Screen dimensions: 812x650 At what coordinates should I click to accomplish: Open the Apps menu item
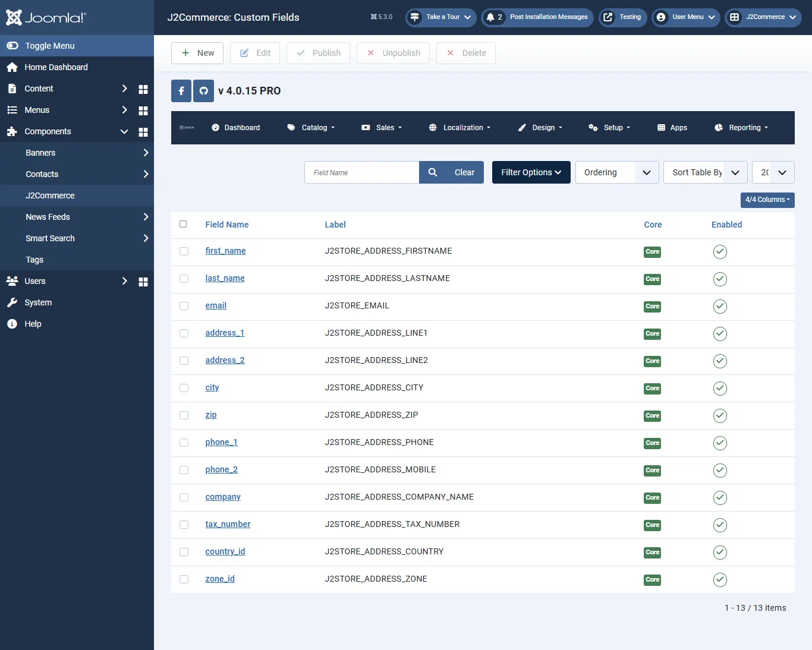(672, 128)
